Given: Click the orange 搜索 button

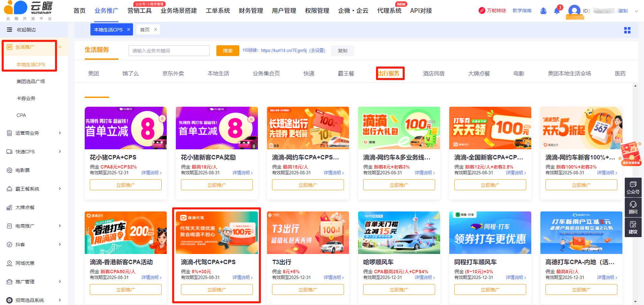Looking at the screenshot, I should [x=228, y=51].
